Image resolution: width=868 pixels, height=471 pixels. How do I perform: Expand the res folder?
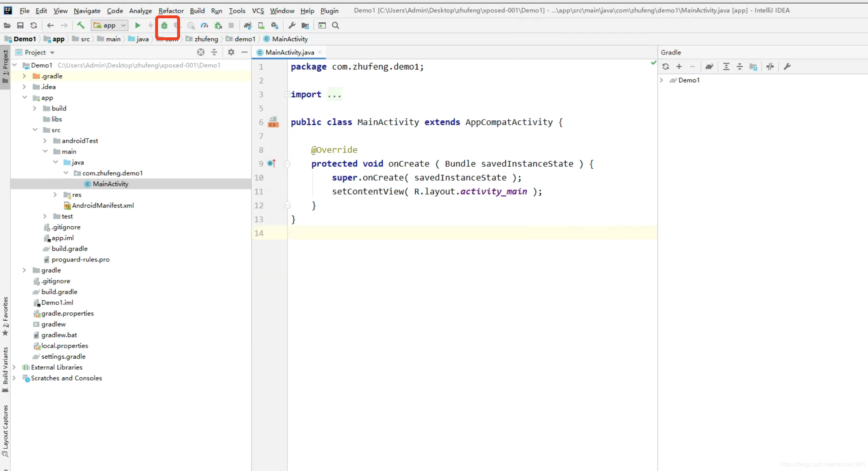55,195
